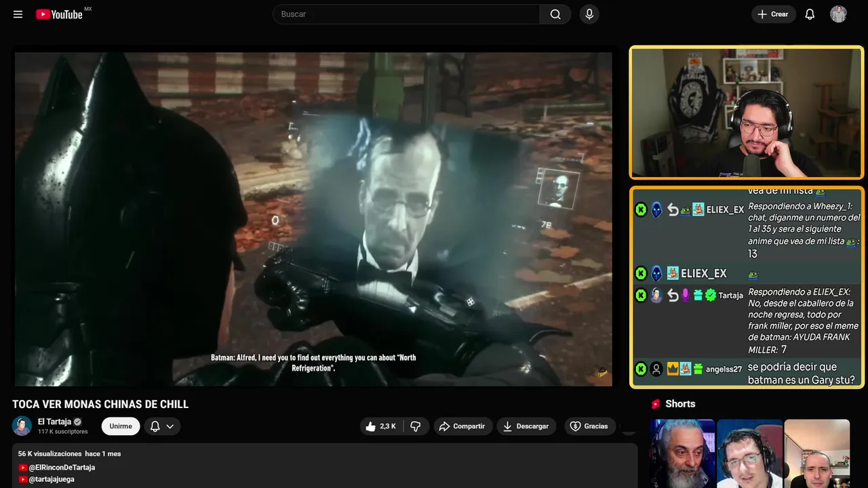Open the second Shorts thumbnail with headset man
The width and height of the screenshot is (868, 488).
pyautogui.click(x=749, y=453)
